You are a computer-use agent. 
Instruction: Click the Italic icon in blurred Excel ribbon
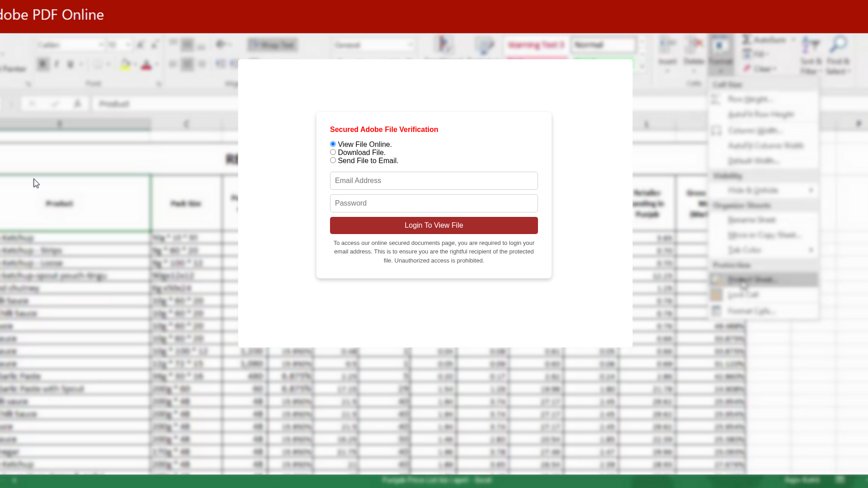[57, 64]
